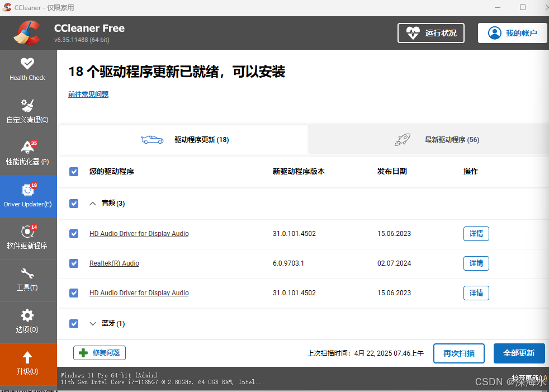Toggle the 音频 (3) category checkbox
This screenshot has height=392, width=549.
click(74, 204)
